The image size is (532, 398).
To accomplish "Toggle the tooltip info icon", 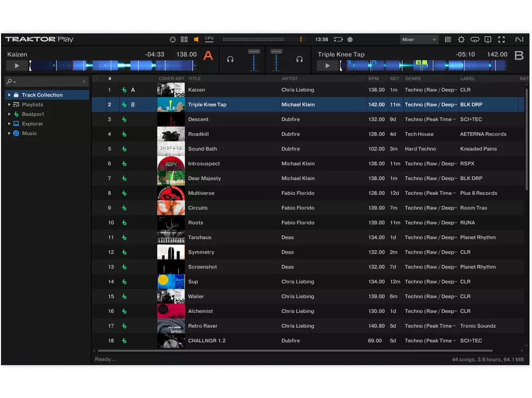I will coord(488,39).
